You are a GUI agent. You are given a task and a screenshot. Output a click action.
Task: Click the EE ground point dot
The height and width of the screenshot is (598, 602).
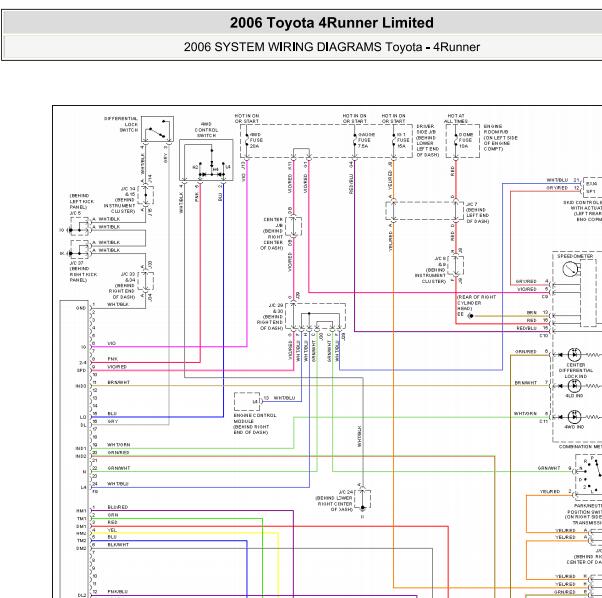(x=471, y=316)
